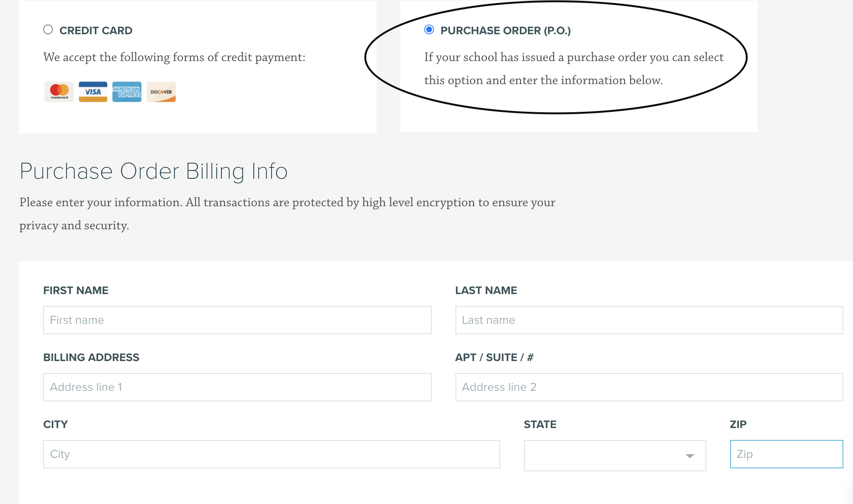853x504 pixels.
Task: Click the CREDIT CARD label text
Action: (x=96, y=31)
